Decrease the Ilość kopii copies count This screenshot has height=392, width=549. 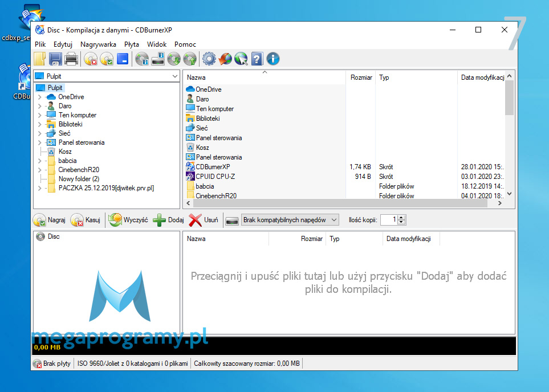[401, 222]
